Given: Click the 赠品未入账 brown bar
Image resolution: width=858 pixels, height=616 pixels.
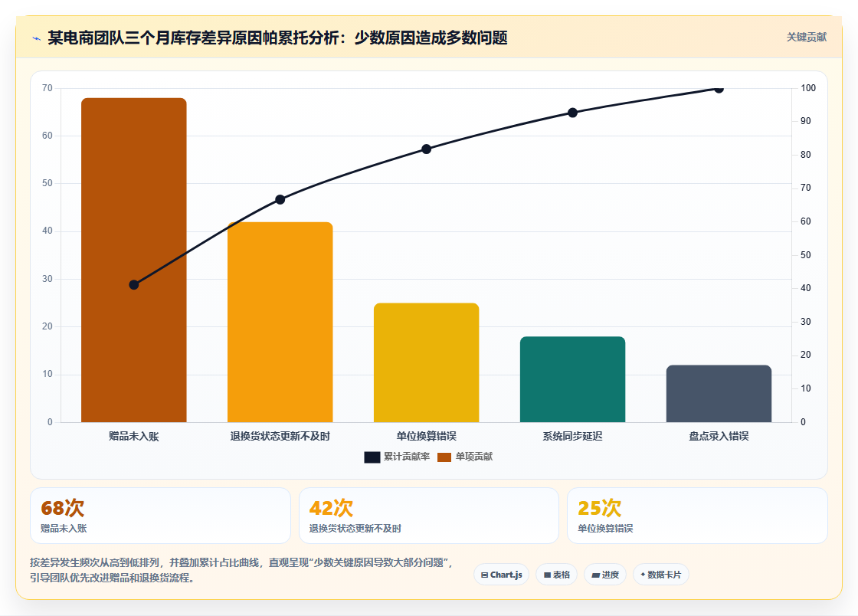Looking at the screenshot, I should pyautogui.click(x=134, y=260).
